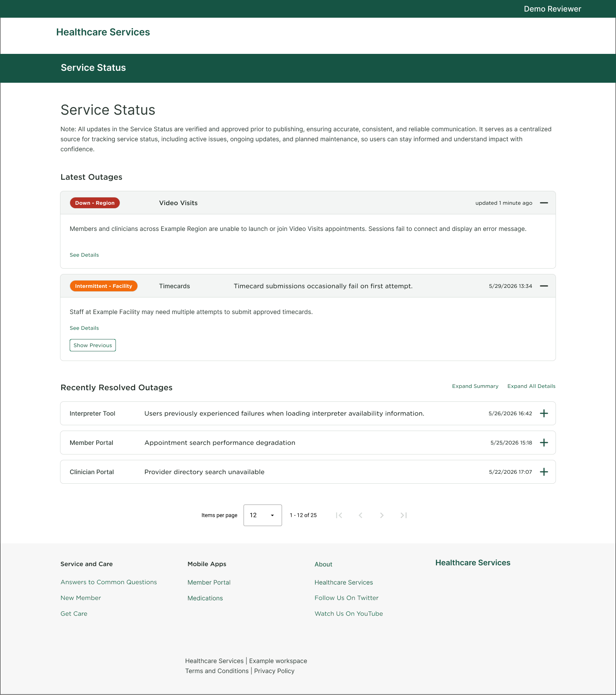Viewport: 616px width, 695px height.
Task: Open See Details for Video Visits
Action: click(x=84, y=255)
